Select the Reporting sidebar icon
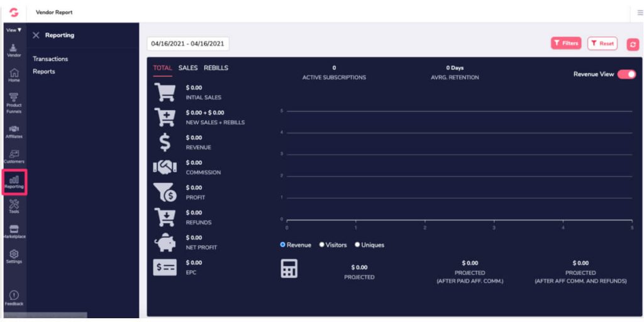Image resolution: width=644 pixels, height=322 pixels. 14,182
